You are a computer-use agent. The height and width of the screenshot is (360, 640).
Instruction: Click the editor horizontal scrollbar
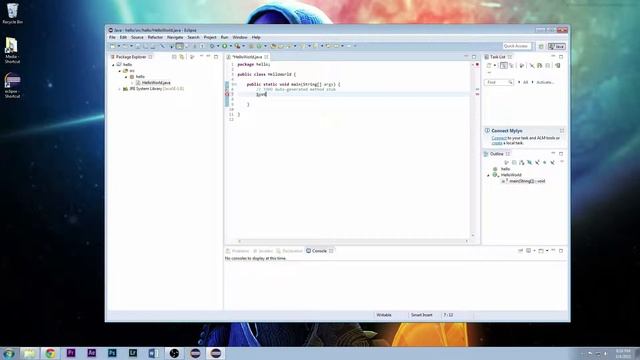(353, 241)
